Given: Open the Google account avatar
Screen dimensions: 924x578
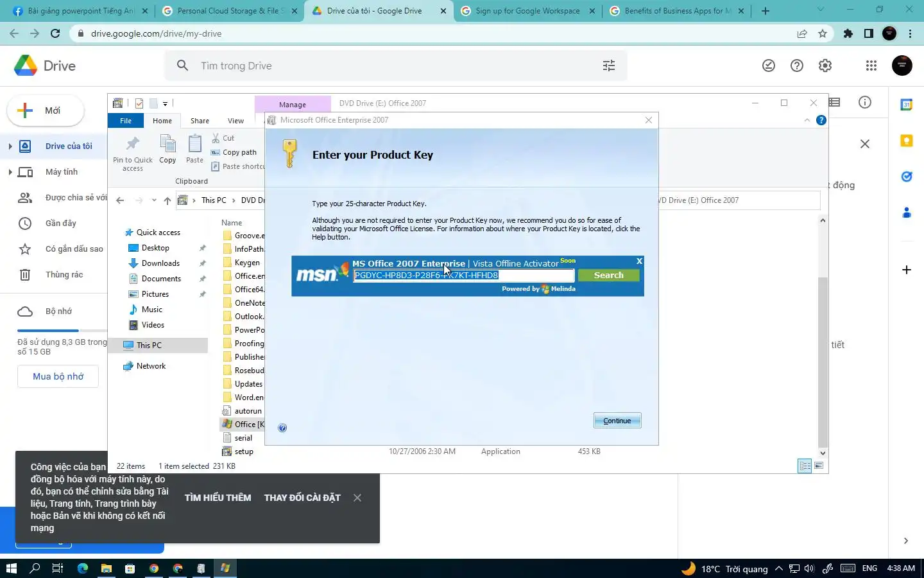Looking at the screenshot, I should point(902,66).
